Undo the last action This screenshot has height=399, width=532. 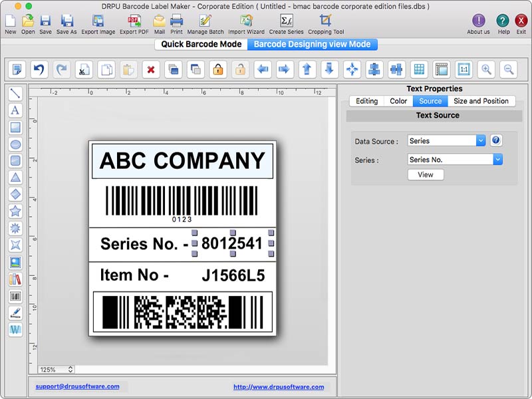click(39, 70)
